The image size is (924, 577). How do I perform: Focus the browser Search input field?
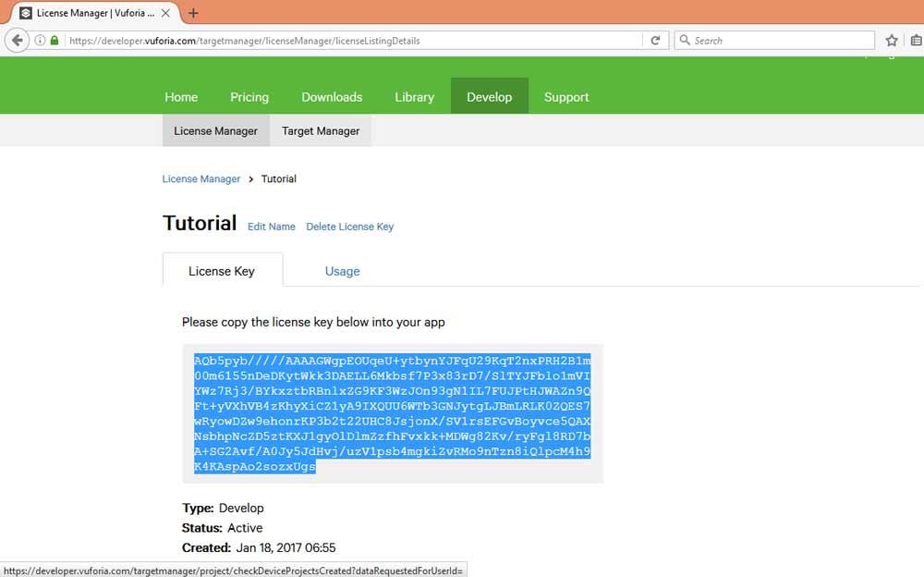pos(781,41)
